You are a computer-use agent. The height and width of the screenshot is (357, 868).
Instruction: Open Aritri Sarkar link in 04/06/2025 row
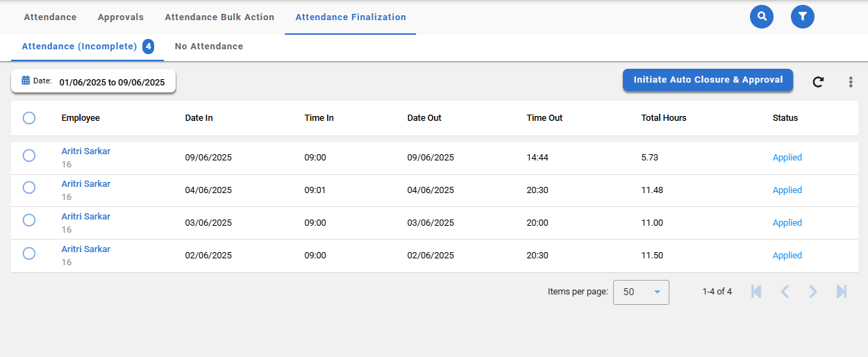[x=86, y=184]
